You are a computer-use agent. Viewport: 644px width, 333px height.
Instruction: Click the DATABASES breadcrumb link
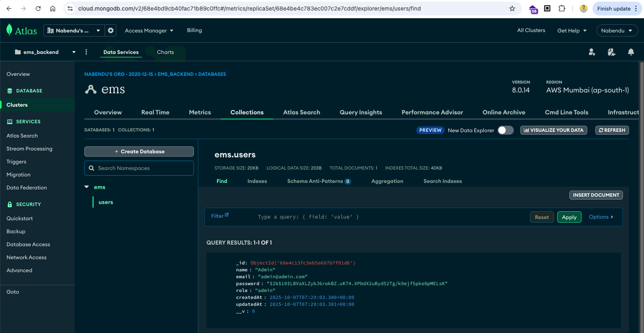pos(212,74)
